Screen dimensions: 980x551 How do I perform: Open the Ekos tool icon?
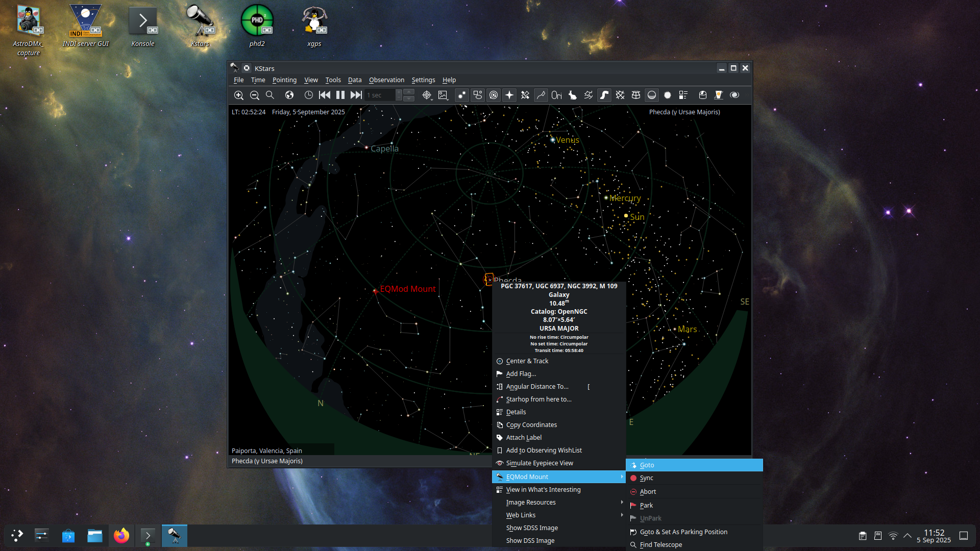point(719,95)
